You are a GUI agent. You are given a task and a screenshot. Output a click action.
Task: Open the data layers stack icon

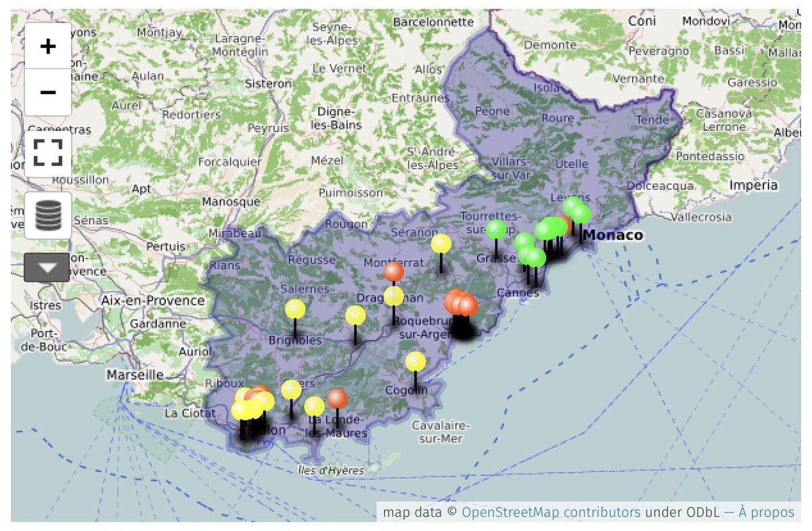[x=48, y=215]
